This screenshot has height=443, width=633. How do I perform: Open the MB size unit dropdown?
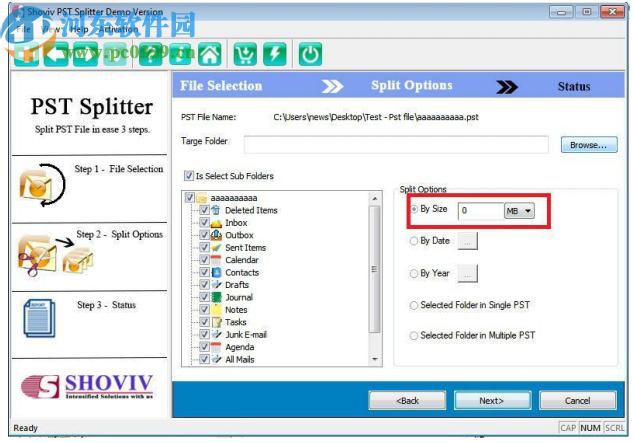point(519,211)
